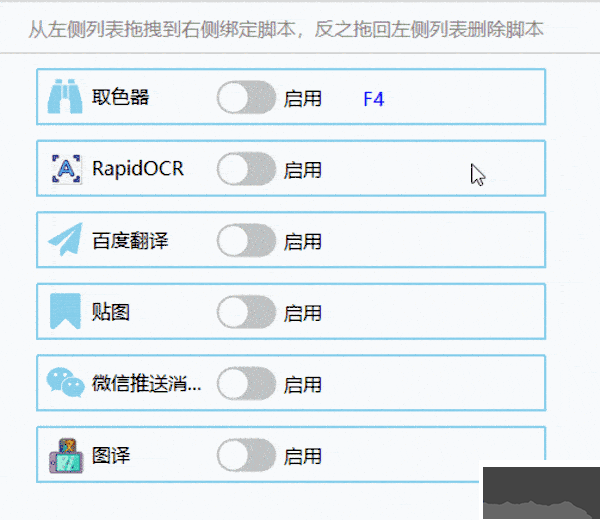Click the game console icon for 图译

click(66, 456)
